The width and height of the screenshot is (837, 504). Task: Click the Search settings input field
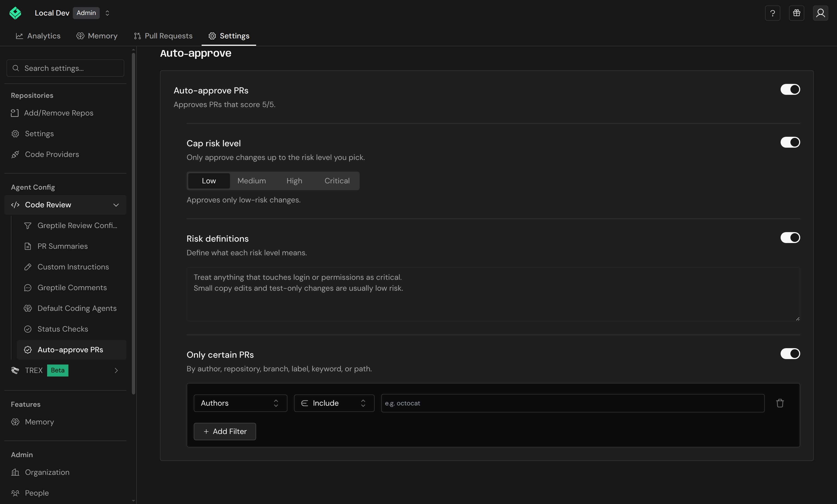pyautogui.click(x=65, y=68)
